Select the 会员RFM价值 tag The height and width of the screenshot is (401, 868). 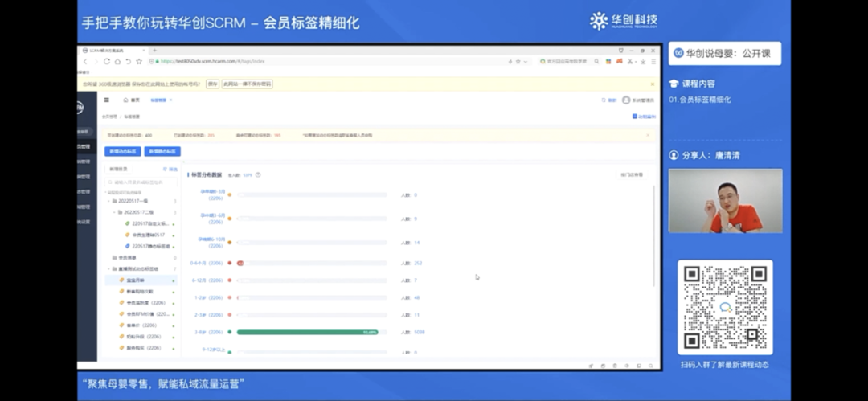pos(144,314)
